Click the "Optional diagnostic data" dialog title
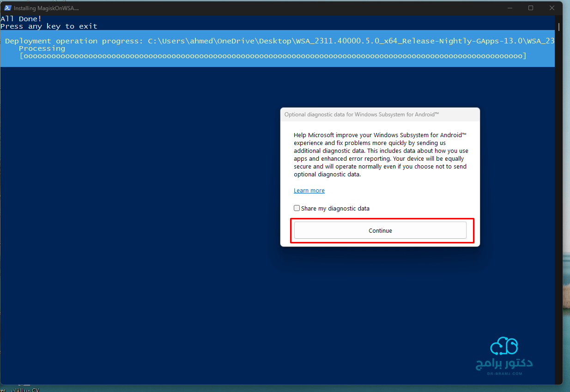This screenshot has height=392, width=570. pyautogui.click(x=362, y=115)
